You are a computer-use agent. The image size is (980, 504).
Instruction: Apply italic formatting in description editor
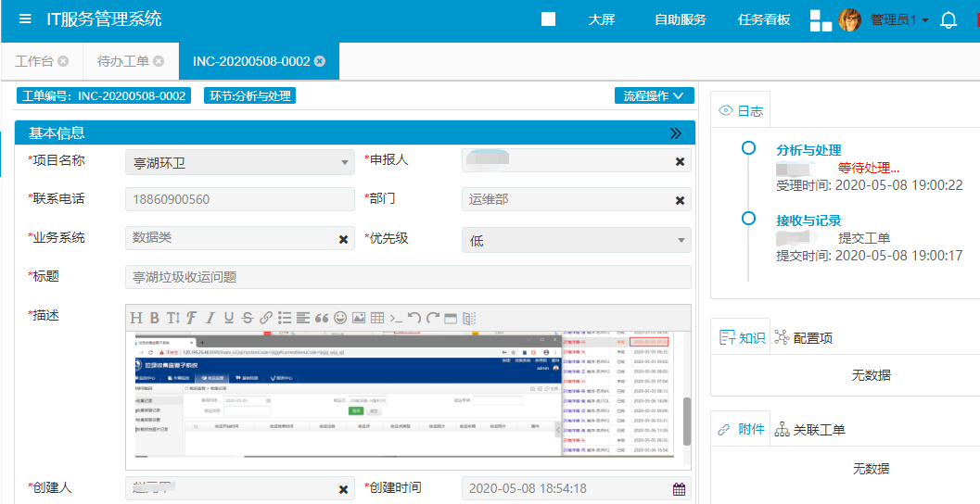click(x=210, y=318)
